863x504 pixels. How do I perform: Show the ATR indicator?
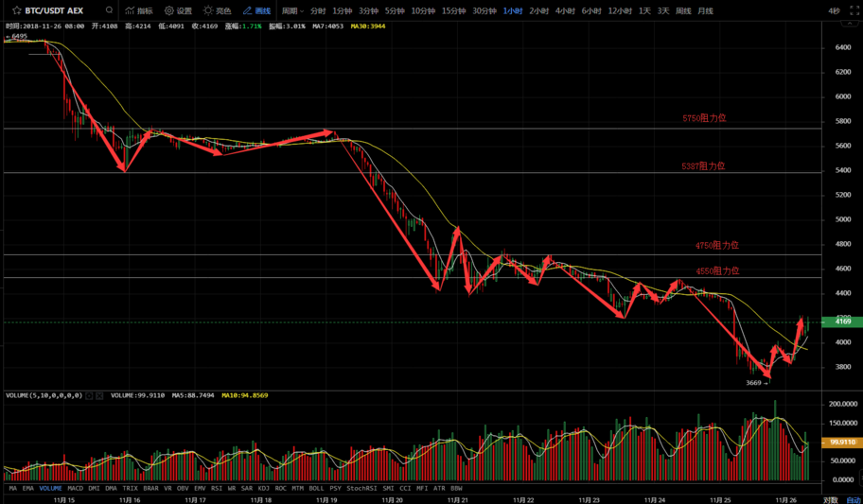pyautogui.click(x=439, y=488)
